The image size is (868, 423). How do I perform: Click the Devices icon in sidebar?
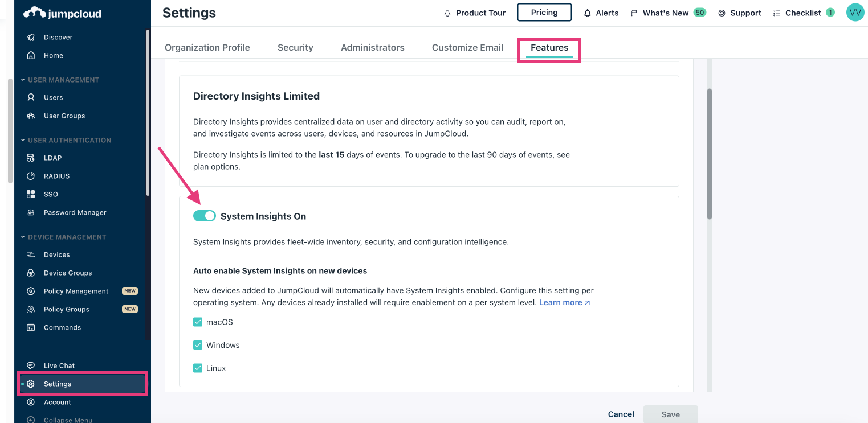(x=31, y=254)
